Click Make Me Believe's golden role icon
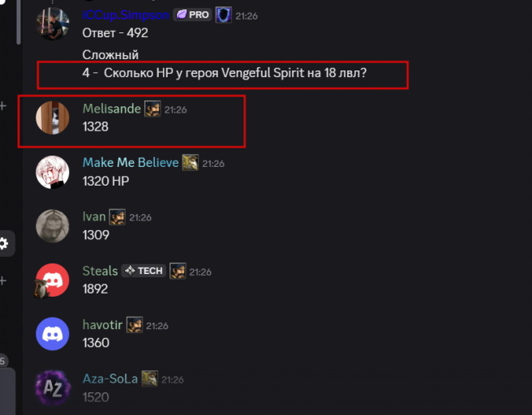The width and height of the screenshot is (532, 415). tap(191, 163)
